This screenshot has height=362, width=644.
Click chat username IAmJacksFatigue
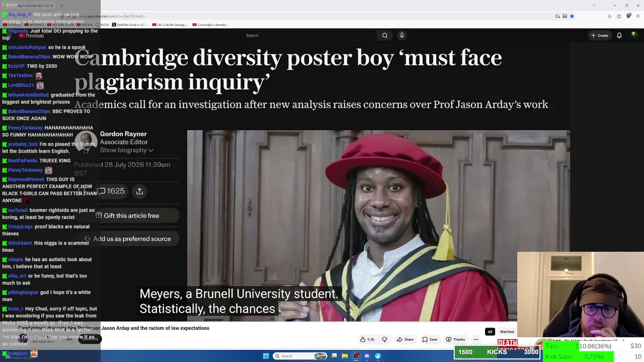27,48
